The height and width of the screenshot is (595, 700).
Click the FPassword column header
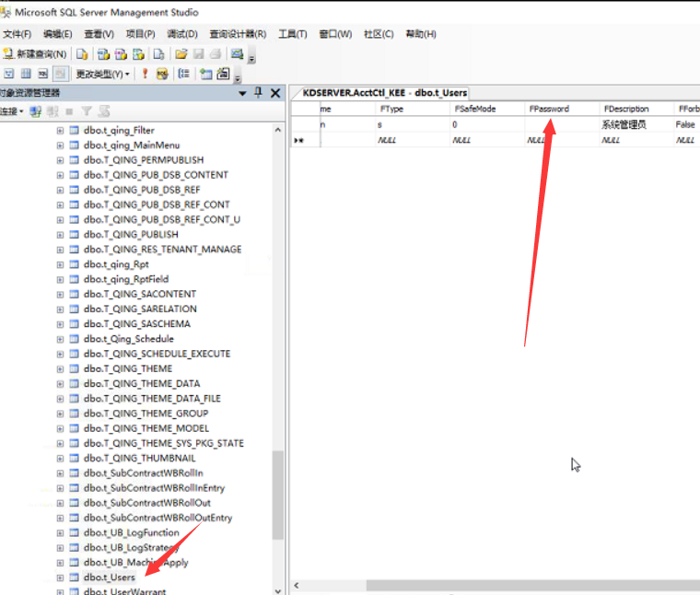549,109
